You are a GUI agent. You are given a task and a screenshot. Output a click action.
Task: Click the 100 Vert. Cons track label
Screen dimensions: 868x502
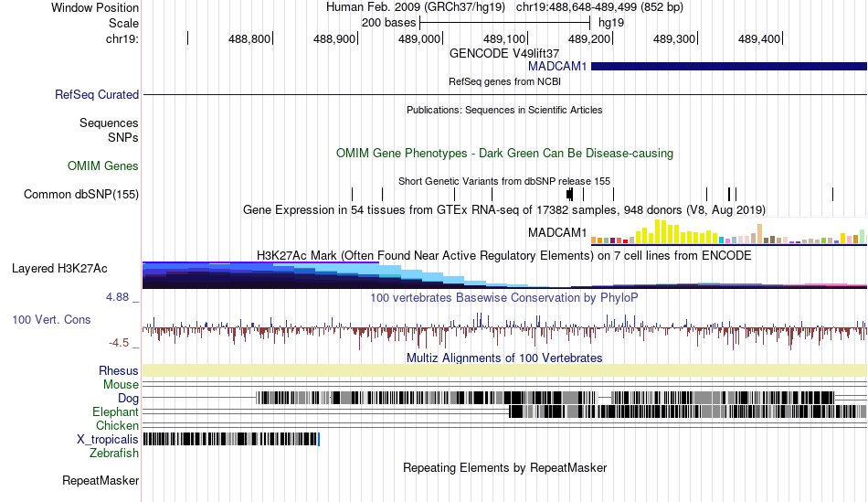point(51,320)
